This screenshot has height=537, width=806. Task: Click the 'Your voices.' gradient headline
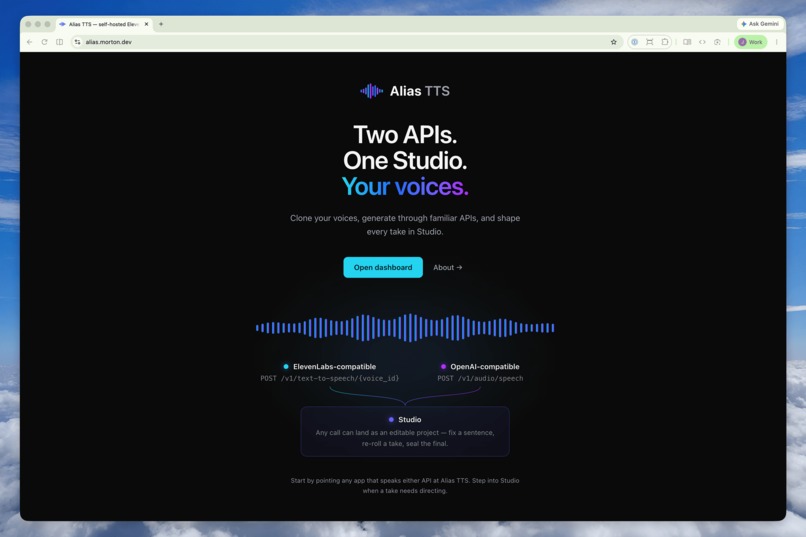[405, 187]
